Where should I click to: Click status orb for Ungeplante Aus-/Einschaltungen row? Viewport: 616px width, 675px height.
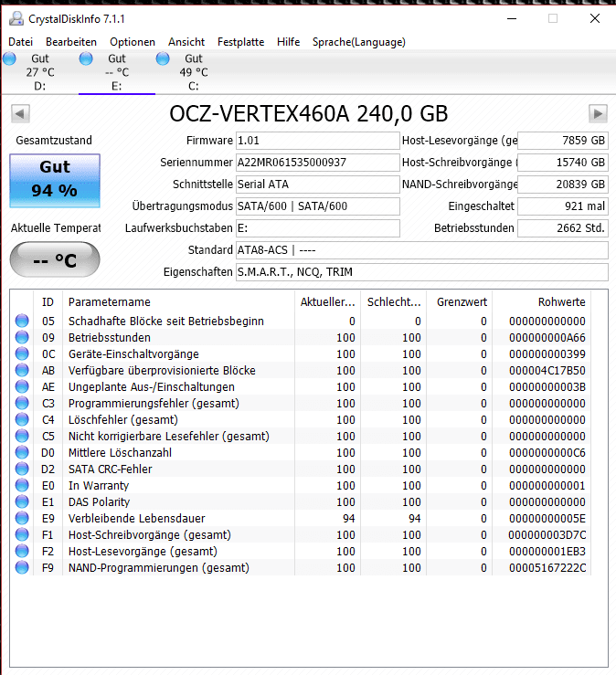22,386
